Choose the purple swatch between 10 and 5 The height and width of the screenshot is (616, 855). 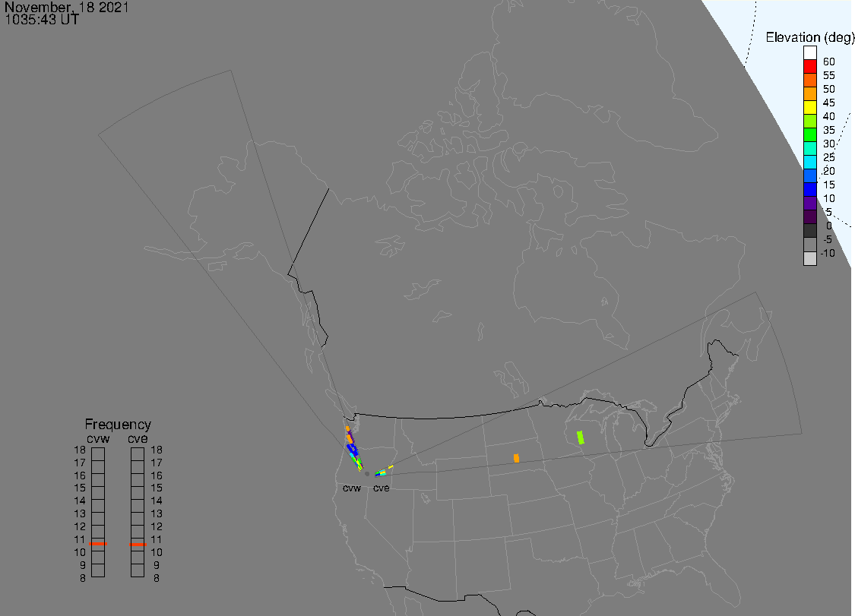pos(809,203)
